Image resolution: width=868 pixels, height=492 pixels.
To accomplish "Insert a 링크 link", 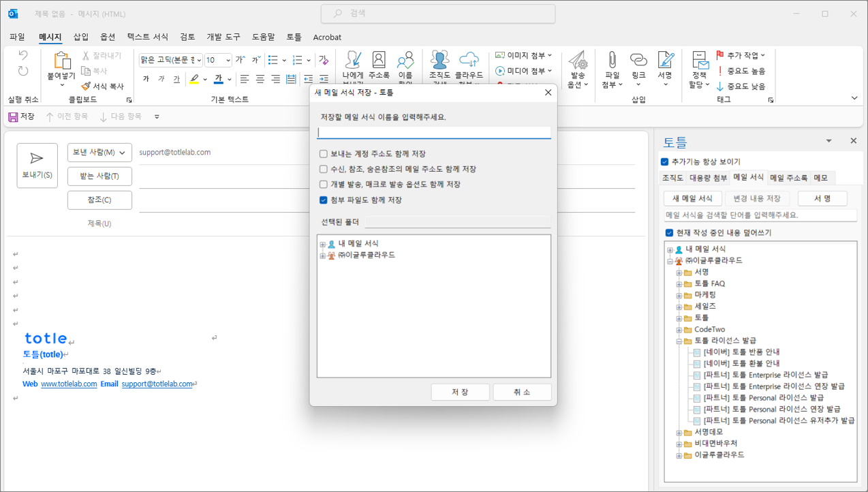I will coord(638,69).
